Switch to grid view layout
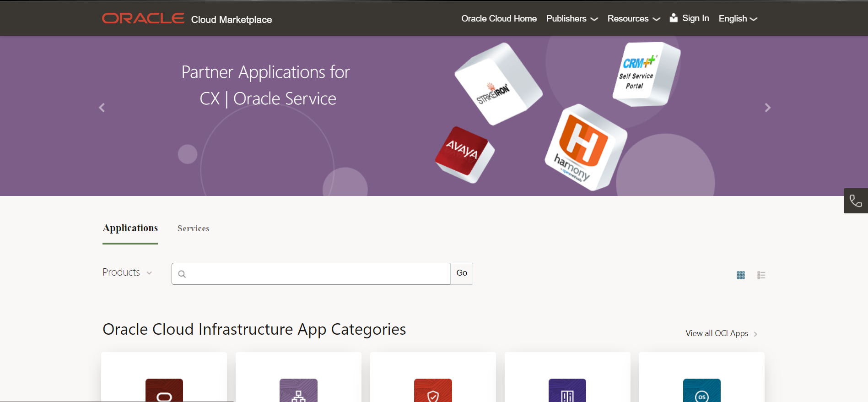The height and width of the screenshot is (402, 868). 741,275
